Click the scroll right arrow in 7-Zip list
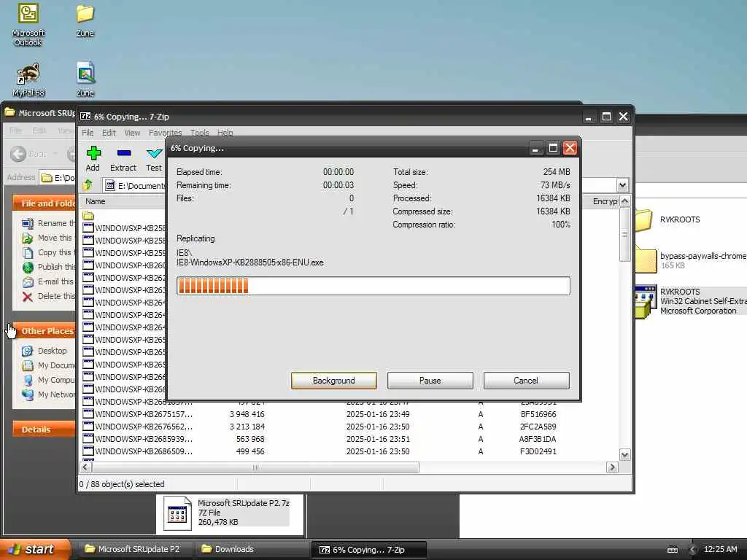 tap(612, 467)
